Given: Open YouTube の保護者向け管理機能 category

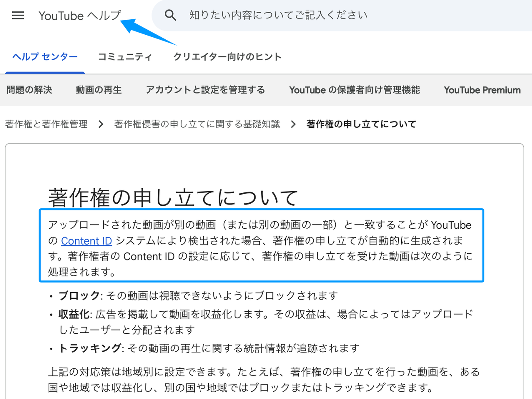Looking at the screenshot, I should point(354,90).
